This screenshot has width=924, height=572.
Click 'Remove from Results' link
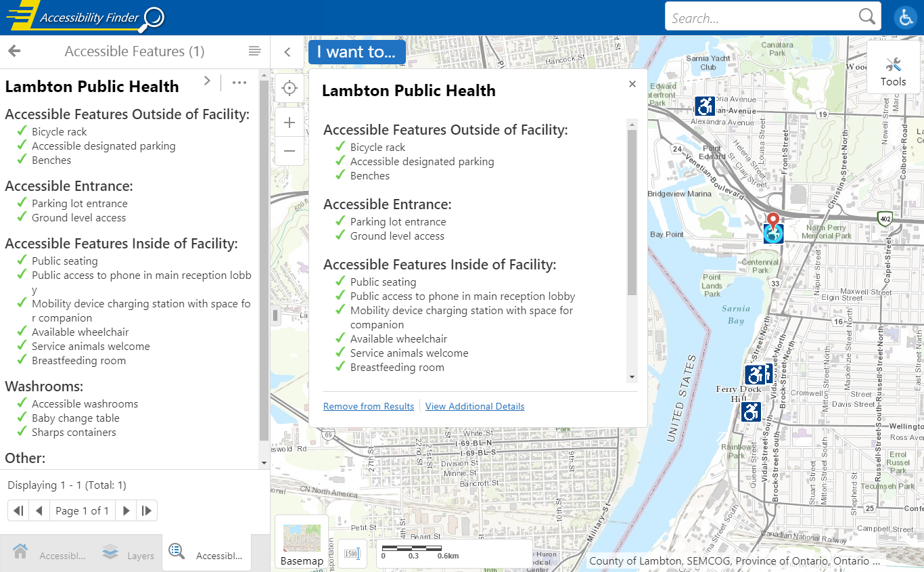click(x=369, y=406)
